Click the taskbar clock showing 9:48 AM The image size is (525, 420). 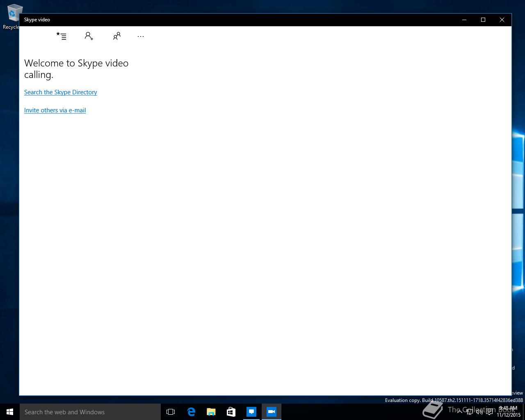point(508,412)
